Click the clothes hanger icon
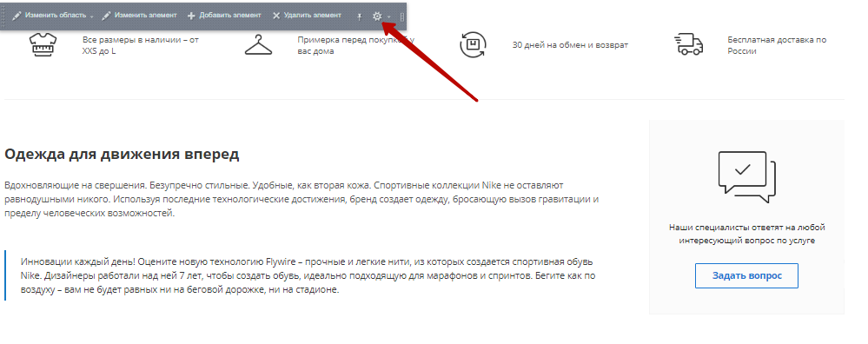This screenshot has width=868, height=344. click(x=259, y=45)
